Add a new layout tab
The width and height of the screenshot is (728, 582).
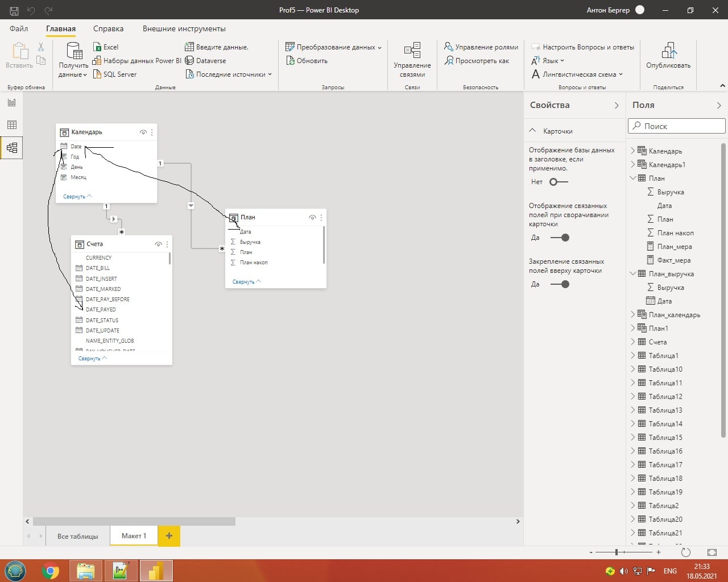[169, 536]
